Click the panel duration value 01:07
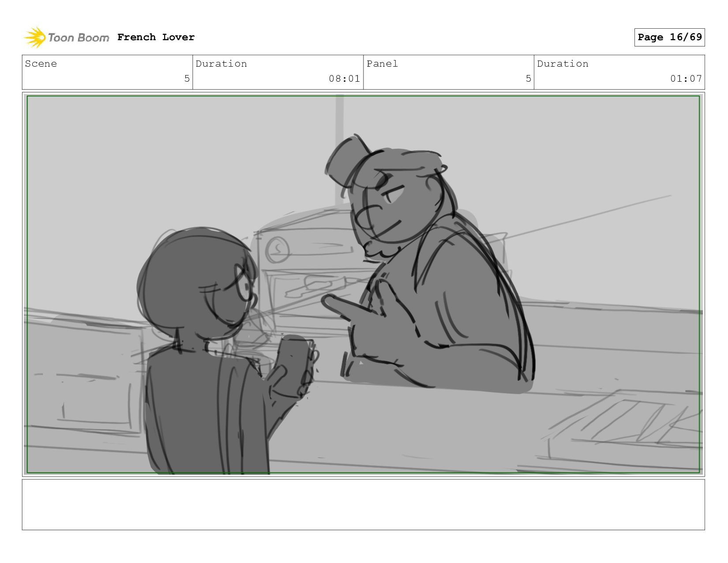This screenshot has height=563, width=728. 686,79
